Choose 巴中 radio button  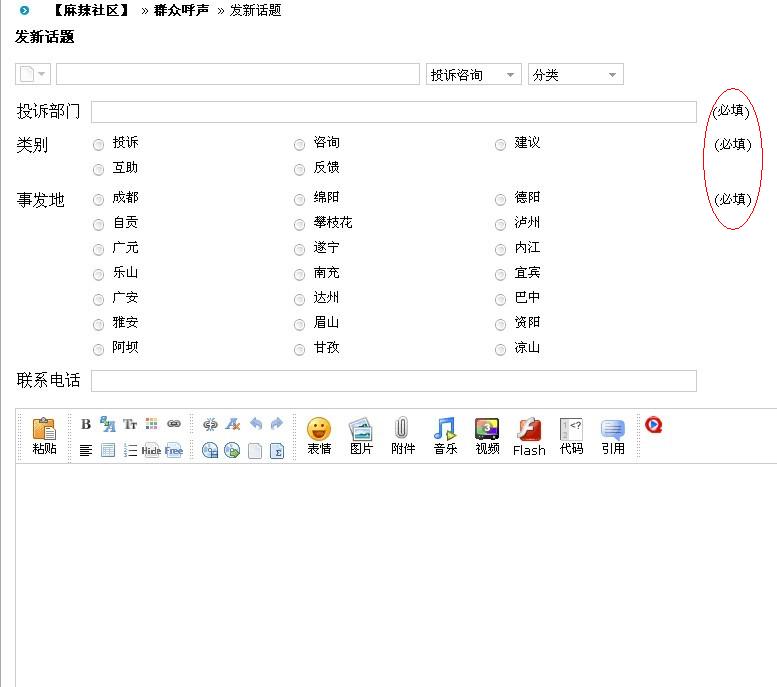click(x=500, y=299)
